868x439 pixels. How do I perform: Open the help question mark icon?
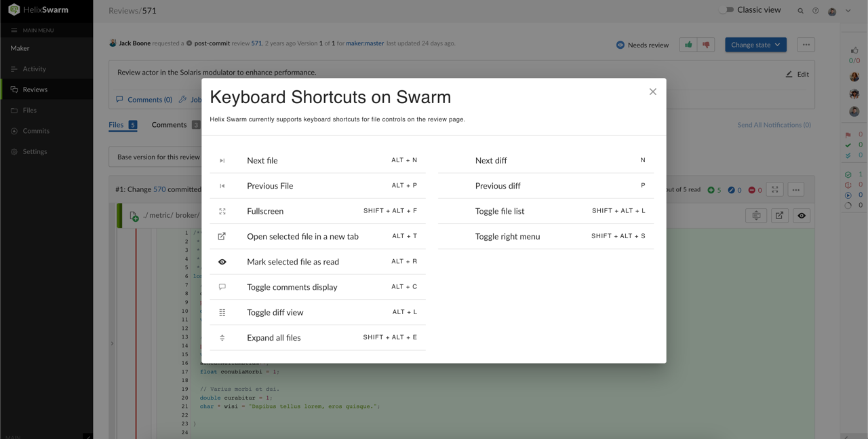tap(816, 11)
